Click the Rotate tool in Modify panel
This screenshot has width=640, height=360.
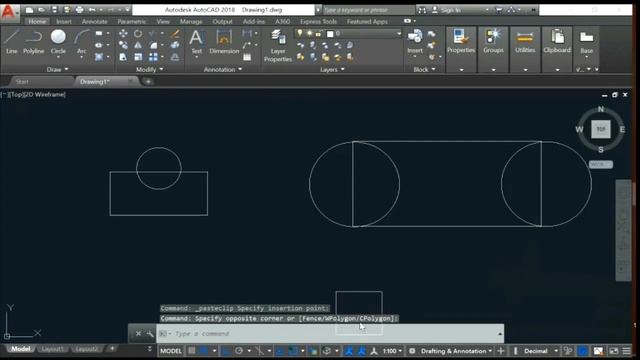pos(138,33)
